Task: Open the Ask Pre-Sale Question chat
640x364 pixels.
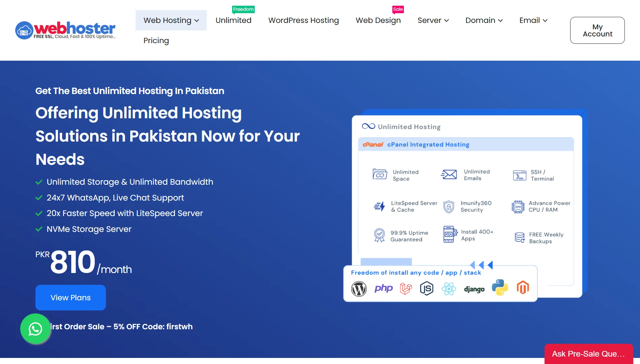Action: click(589, 354)
